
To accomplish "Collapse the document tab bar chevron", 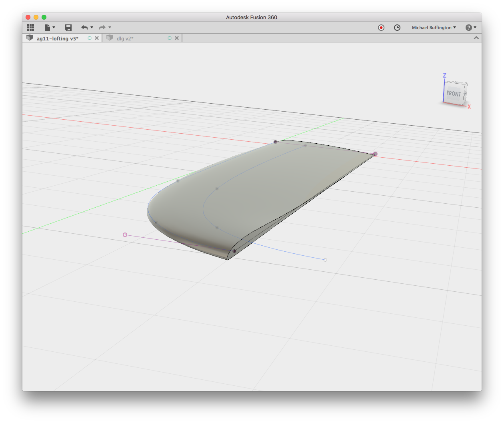I will pyautogui.click(x=476, y=38).
